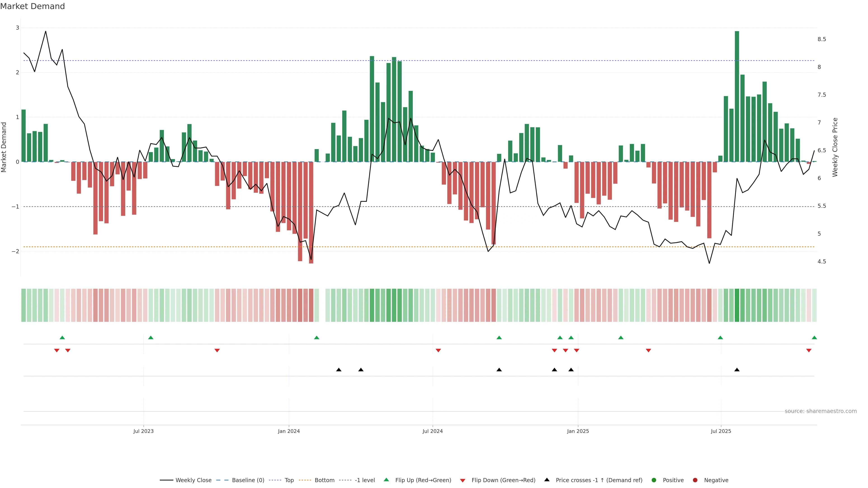The width and height of the screenshot is (868, 488).
Task: Click the red Negative circle legend icon
Action: click(695, 480)
